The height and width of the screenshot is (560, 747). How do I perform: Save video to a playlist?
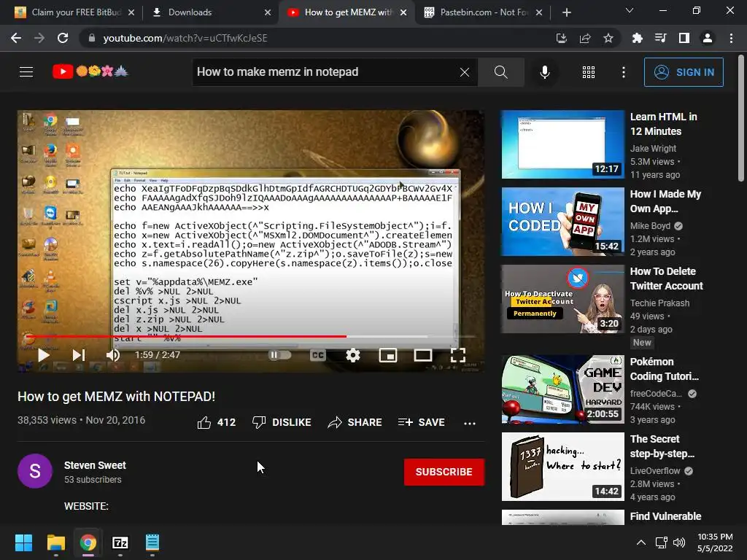tap(421, 422)
